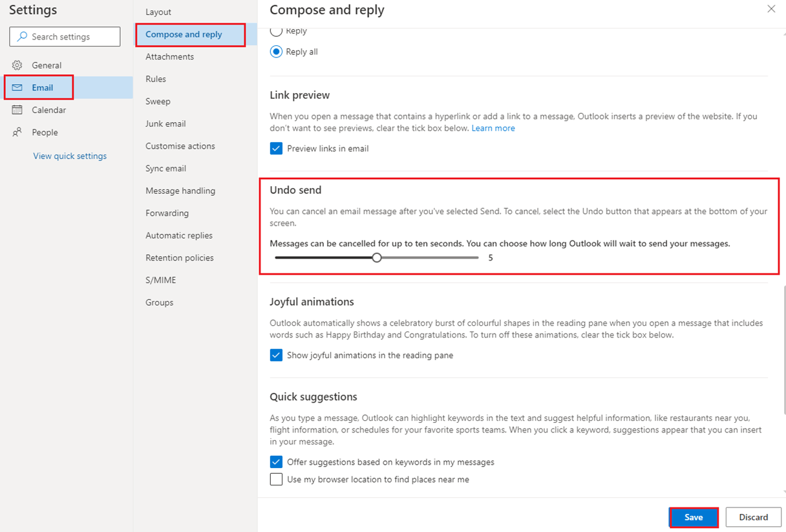Select the Reply radio button
Viewport: 786px width, 532px height.
pyautogui.click(x=276, y=30)
